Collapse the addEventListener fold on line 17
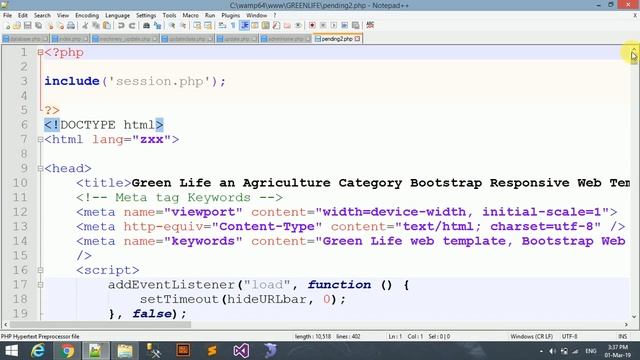Image resolution: width=640 pixels, height=360 pixels. coord(40,284)
